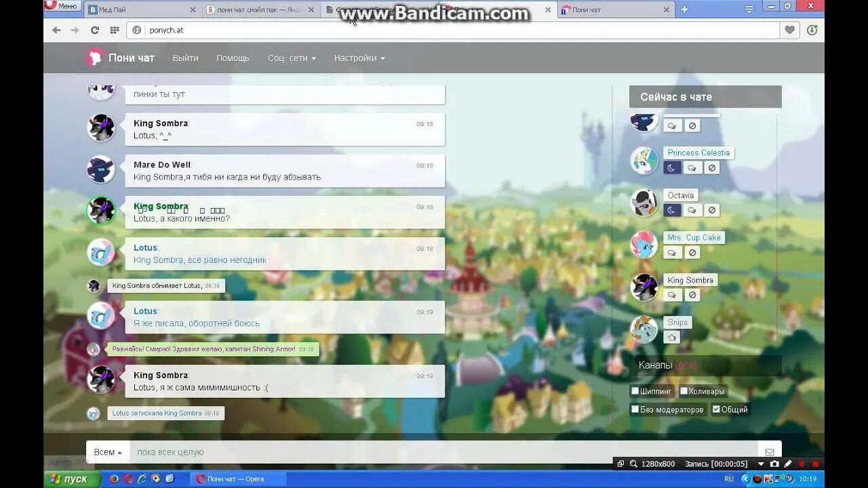Expand the Соц. сети dropdown menu
Viewport: 868px width, 488px height.
click(x=292, y=58)
